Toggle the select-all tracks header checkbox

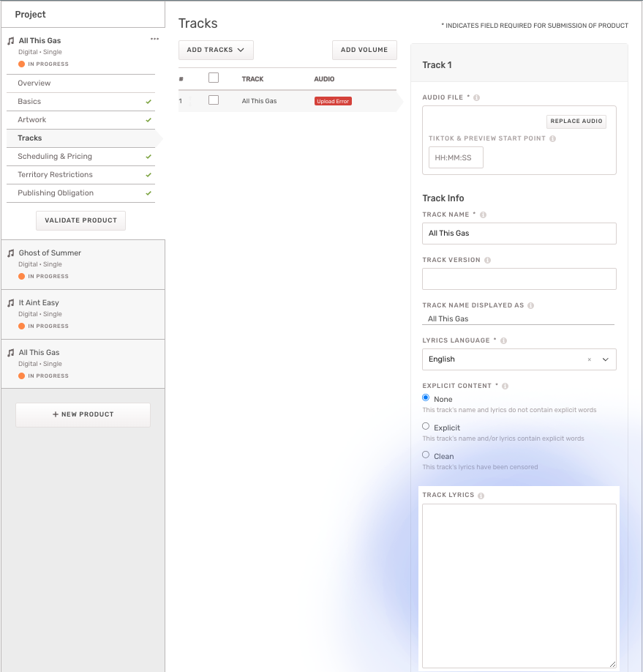coord(214,78)
